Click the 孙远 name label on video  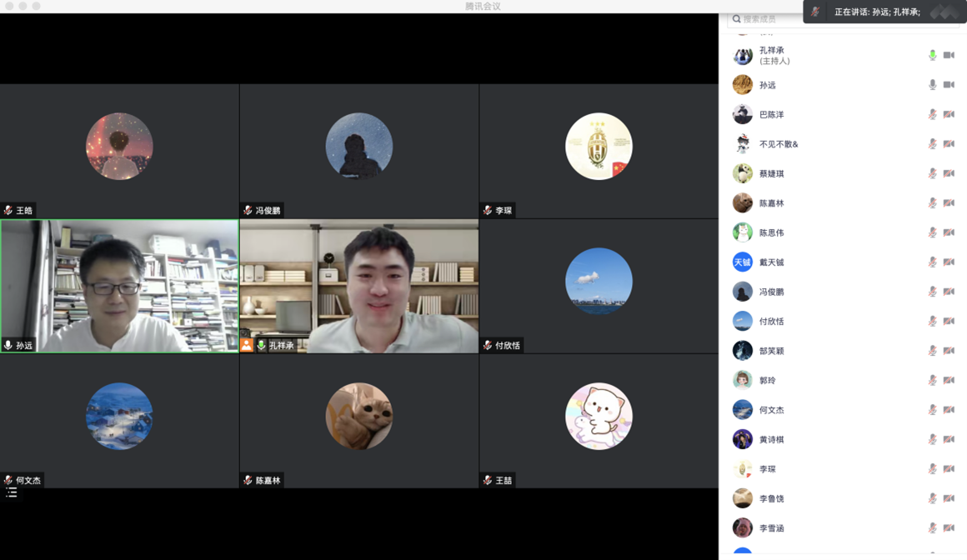click(x=24, y=346)
